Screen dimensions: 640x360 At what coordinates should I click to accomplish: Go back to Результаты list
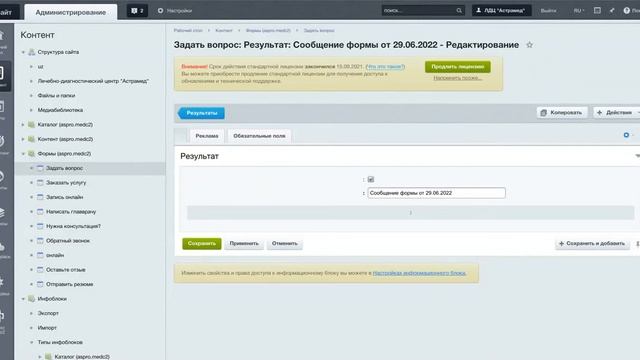click(x=201, y=113)
